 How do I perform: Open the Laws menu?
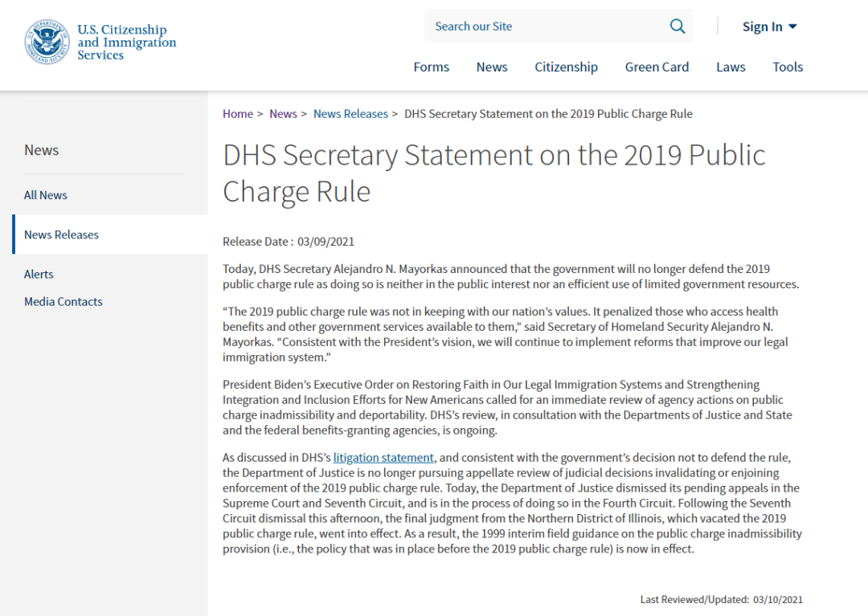731,67
